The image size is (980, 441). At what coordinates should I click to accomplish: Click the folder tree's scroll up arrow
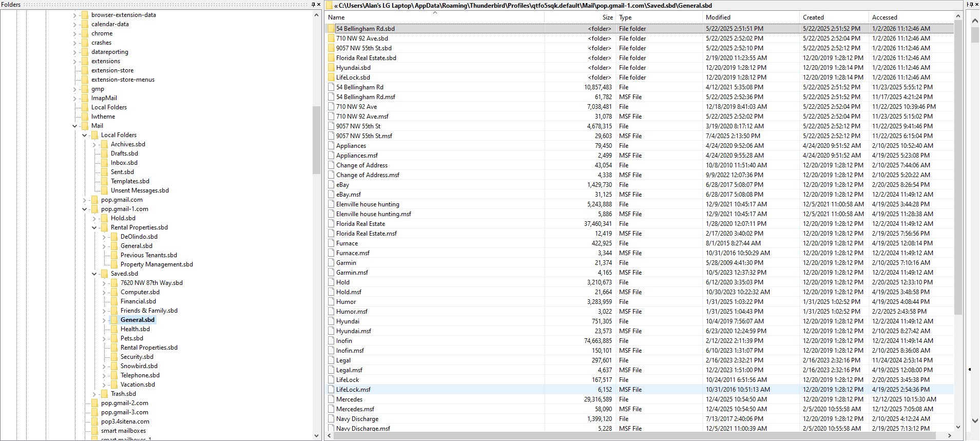coord(316,15)
